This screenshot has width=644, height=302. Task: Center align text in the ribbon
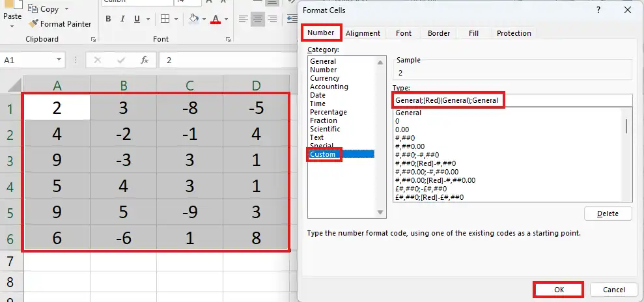pos(258,19)
